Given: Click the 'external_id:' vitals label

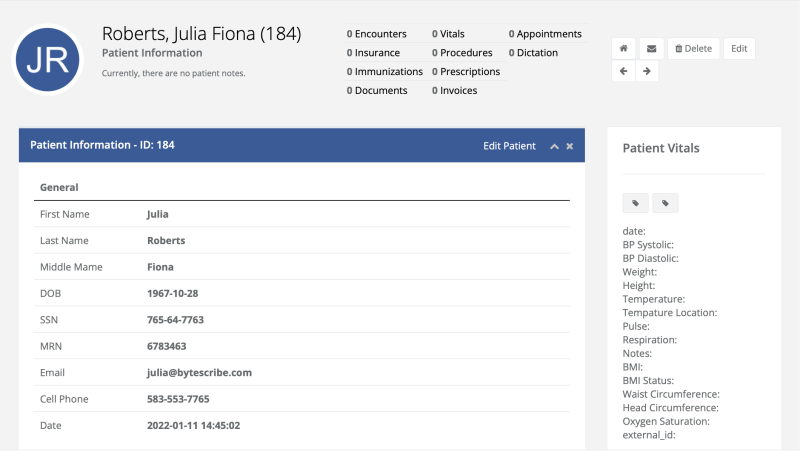Looking at the screenshot, I should point(649,435).
